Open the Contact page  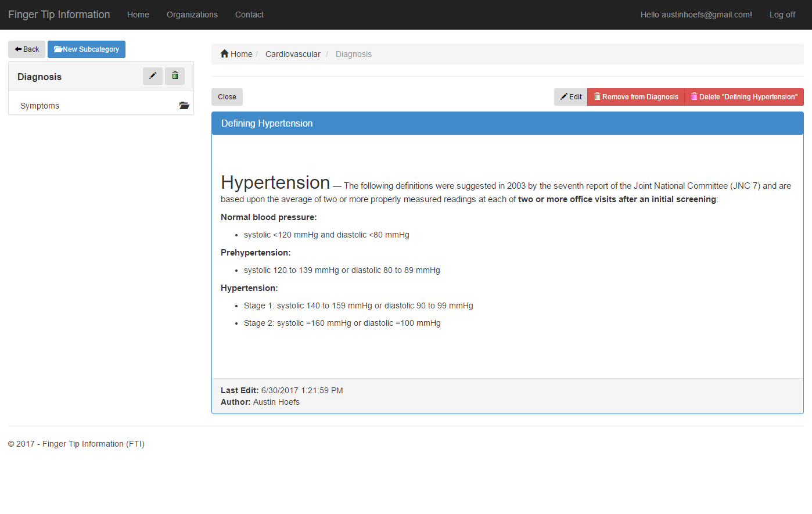[249, 15]
